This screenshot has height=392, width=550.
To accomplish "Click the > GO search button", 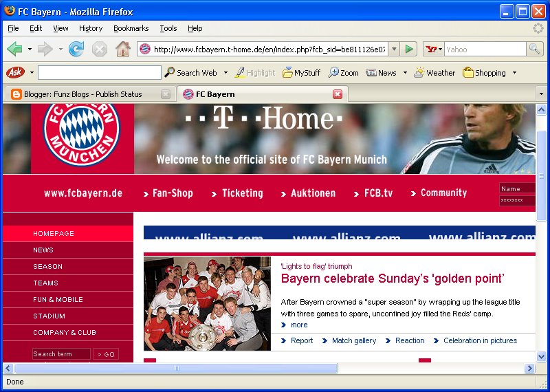I will click(x=106, y=354).
